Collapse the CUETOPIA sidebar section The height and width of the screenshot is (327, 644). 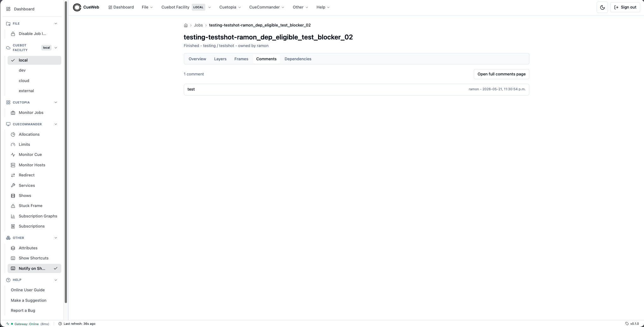click(56, 103)
